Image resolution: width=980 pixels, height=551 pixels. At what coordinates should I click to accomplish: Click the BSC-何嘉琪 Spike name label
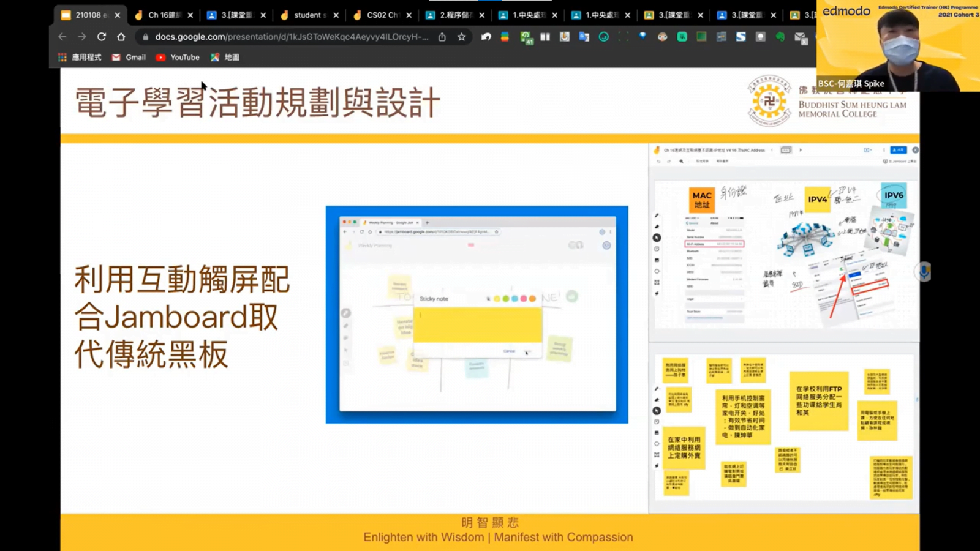tap(851, 84)
